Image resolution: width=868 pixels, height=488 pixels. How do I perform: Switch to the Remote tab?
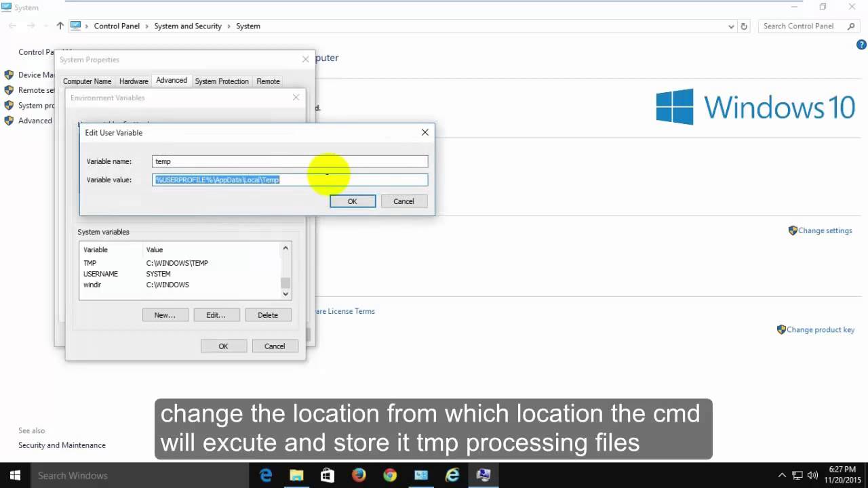pos(268,81)
